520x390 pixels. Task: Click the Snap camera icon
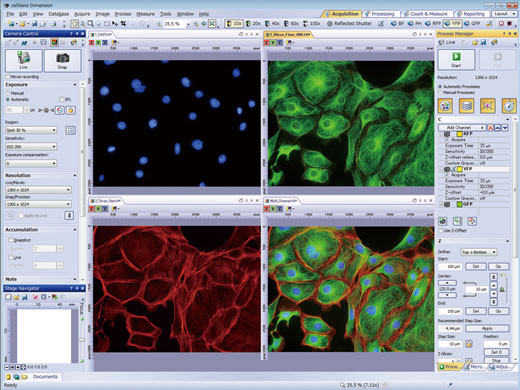(x=63, y=60)
